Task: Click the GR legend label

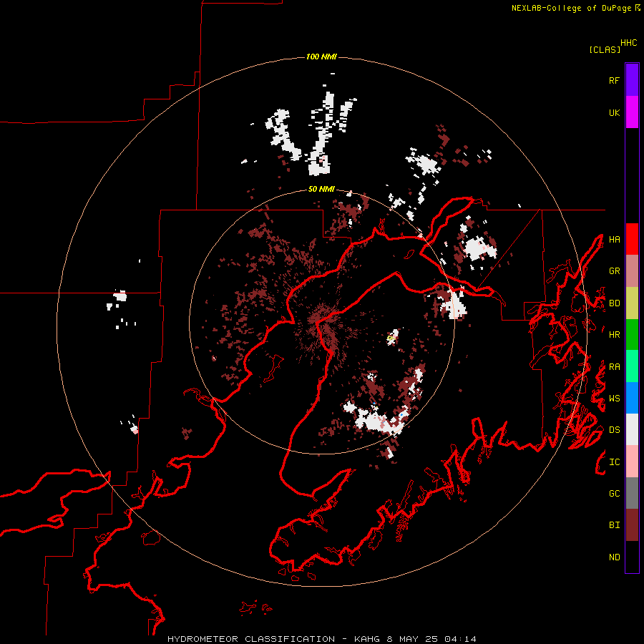Action: point(614,271)
